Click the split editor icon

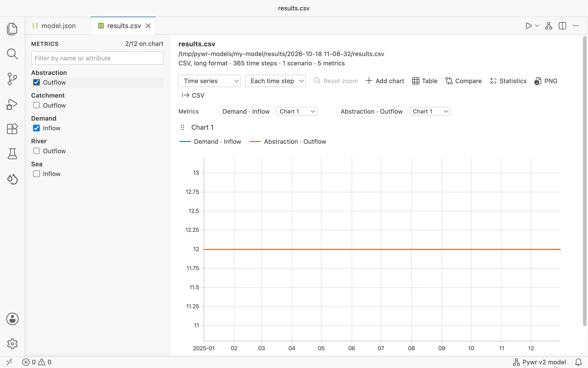[562, 26]
